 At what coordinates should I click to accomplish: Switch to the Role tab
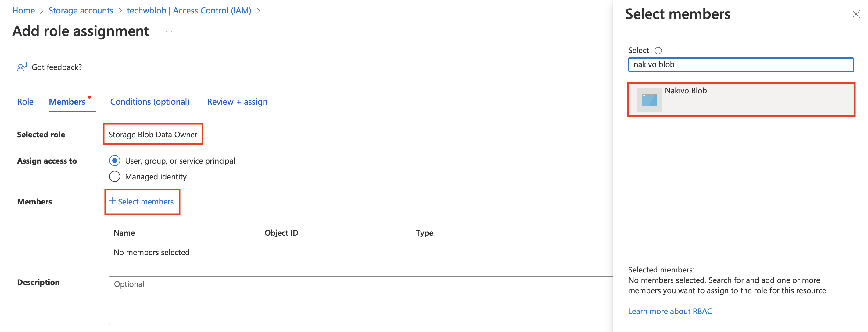[25, 102]
